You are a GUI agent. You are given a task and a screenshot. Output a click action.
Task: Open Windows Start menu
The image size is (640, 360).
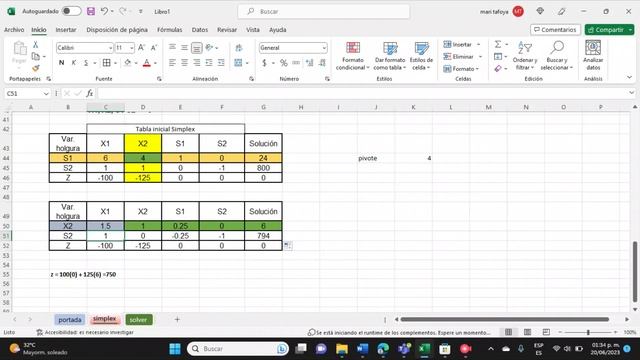point(175,349)
